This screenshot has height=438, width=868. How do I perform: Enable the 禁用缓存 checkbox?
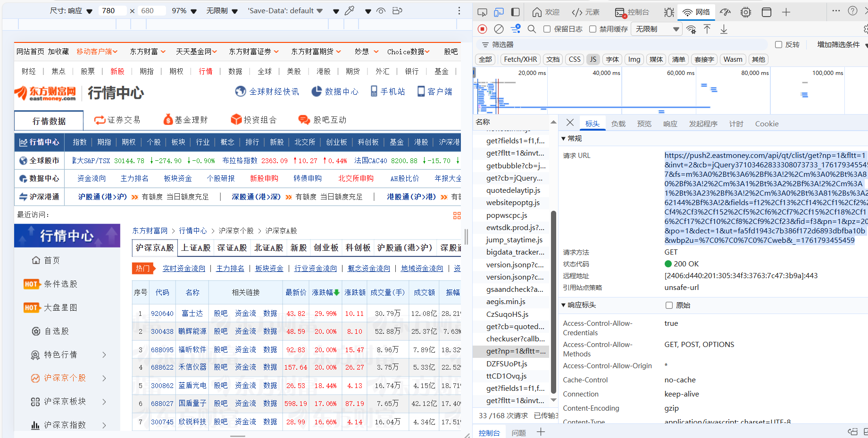coord(593,29)
